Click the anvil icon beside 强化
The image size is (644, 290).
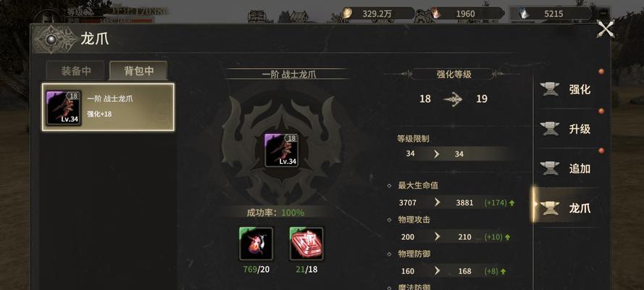click(550, 89)
